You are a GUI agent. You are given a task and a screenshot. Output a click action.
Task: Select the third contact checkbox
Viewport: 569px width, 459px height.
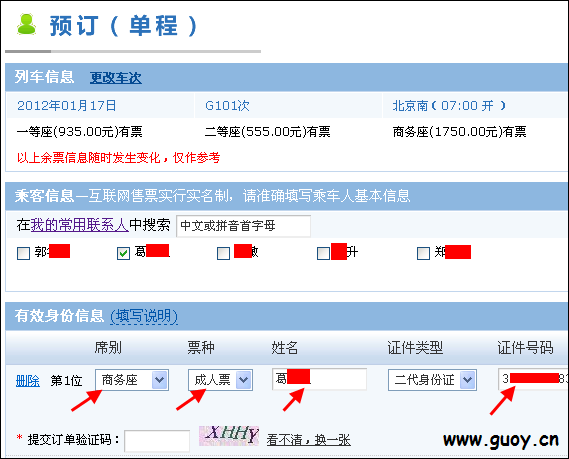click(223, 253)
